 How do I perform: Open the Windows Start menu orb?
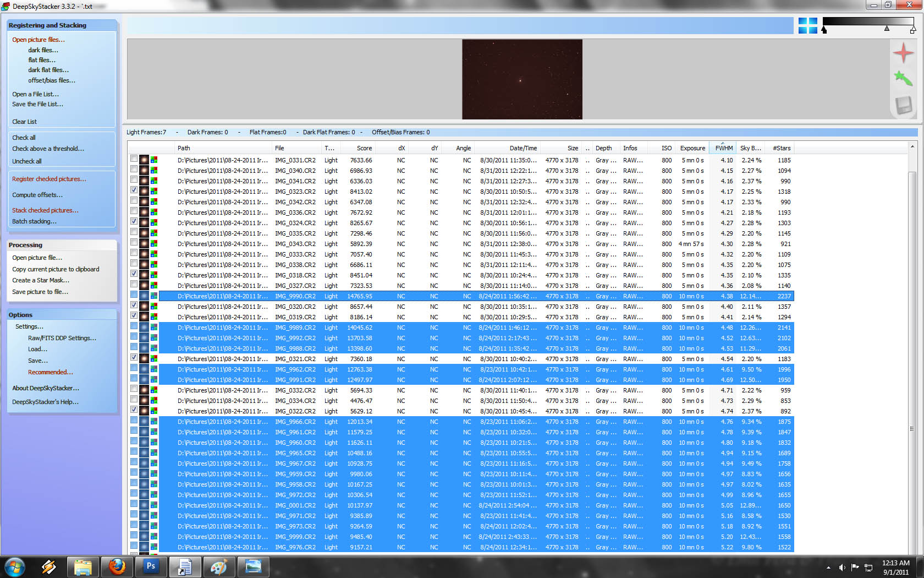(x=15, y=566)
